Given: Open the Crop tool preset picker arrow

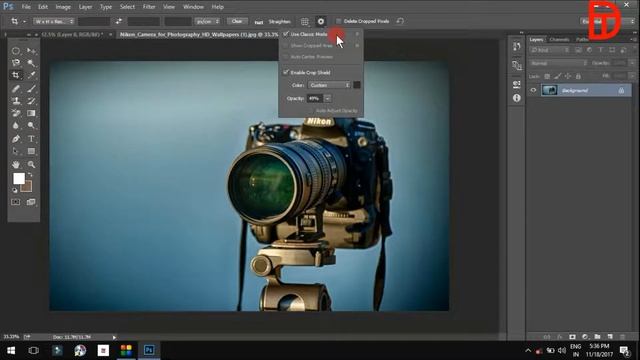Looking at the screenshot, I should [x=24, y=21].
